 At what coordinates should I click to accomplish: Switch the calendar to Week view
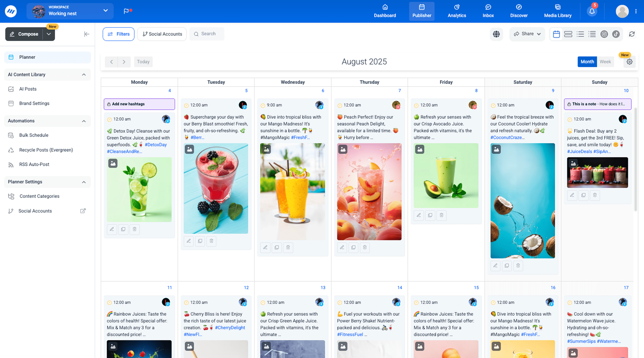click(x=605, y=62)
